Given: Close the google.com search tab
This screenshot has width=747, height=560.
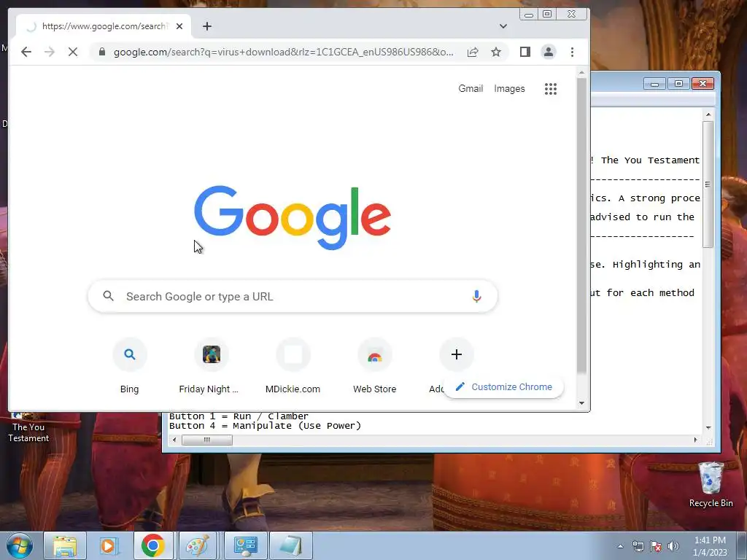Looking at the screenshot, I should 179,26.
